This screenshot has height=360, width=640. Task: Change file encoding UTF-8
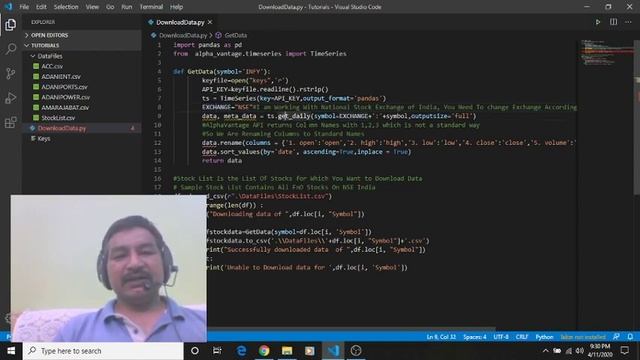click(x=501, y=337)
